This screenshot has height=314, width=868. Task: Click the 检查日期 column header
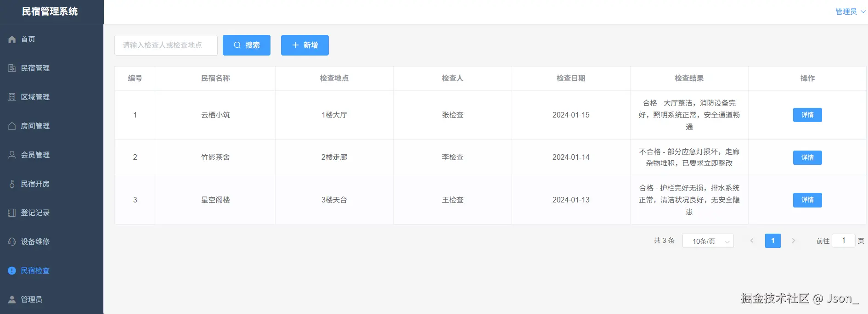pos(571,78)
